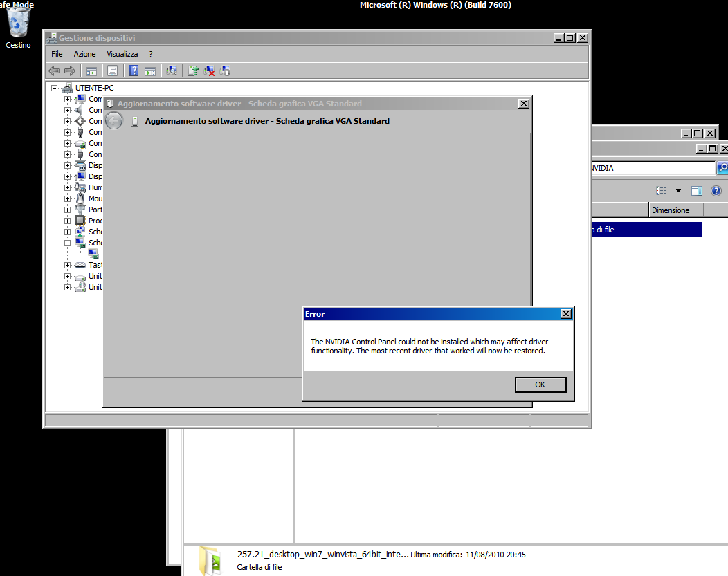Collapse the expanded display adapter tree node
This screenshot has width=728, height=576.
68,243
